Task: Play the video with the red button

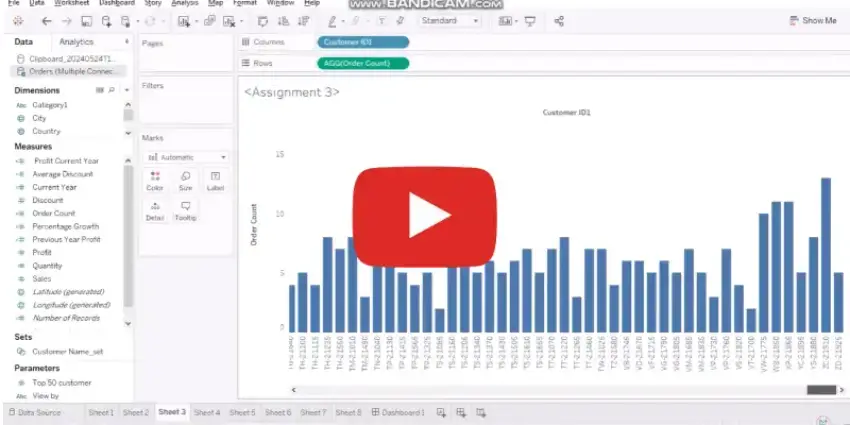Action: point(426,217)
